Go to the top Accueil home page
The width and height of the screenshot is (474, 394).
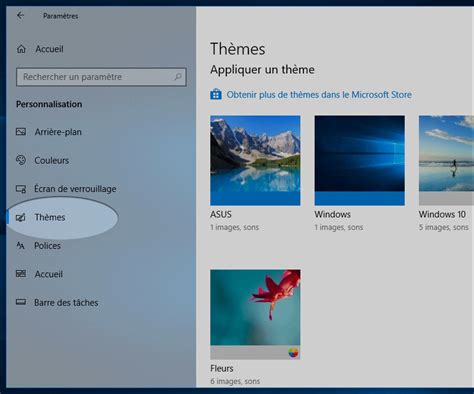pos(49,49)
